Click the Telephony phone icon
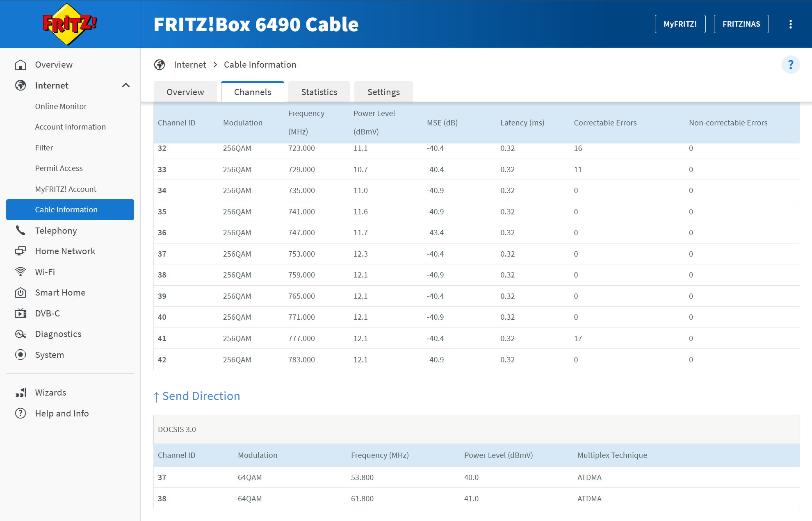 click(21, 230)
